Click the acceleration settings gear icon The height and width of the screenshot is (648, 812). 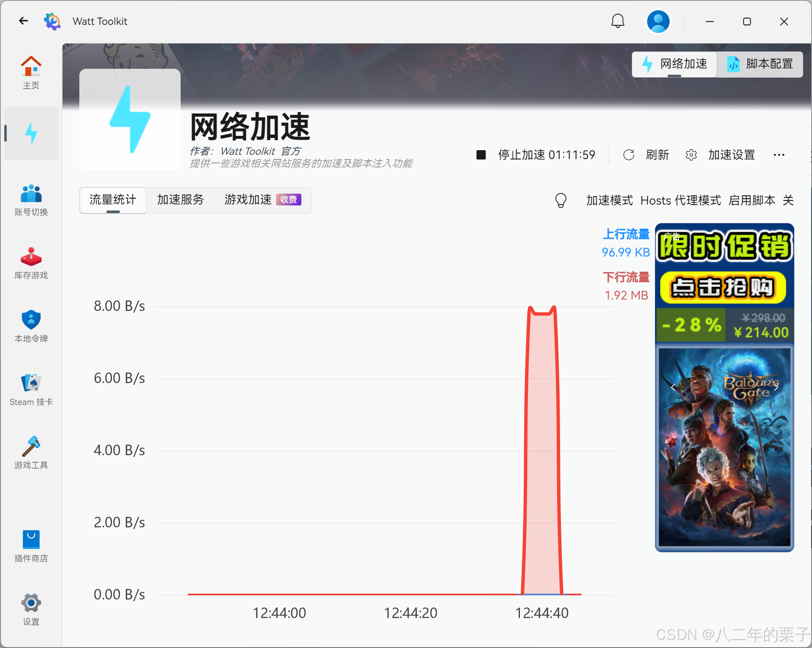click(x=691, y=155)
